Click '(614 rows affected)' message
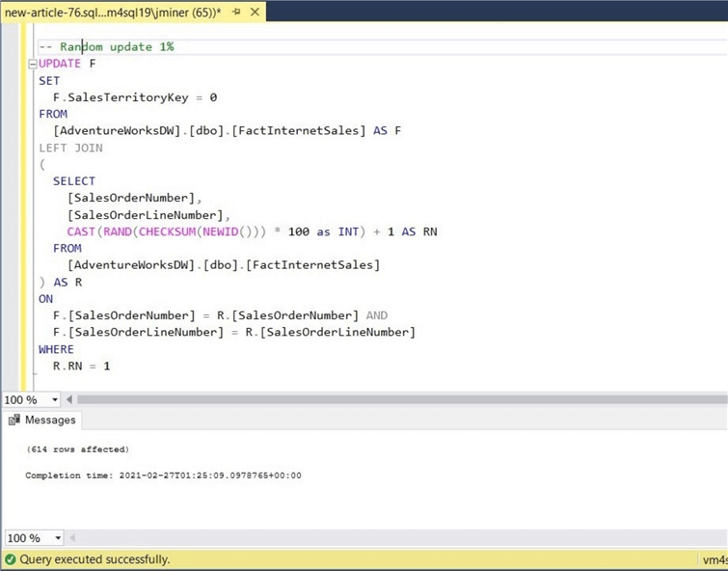Viewport: 728px width, 571px height. tap(77, 449)
